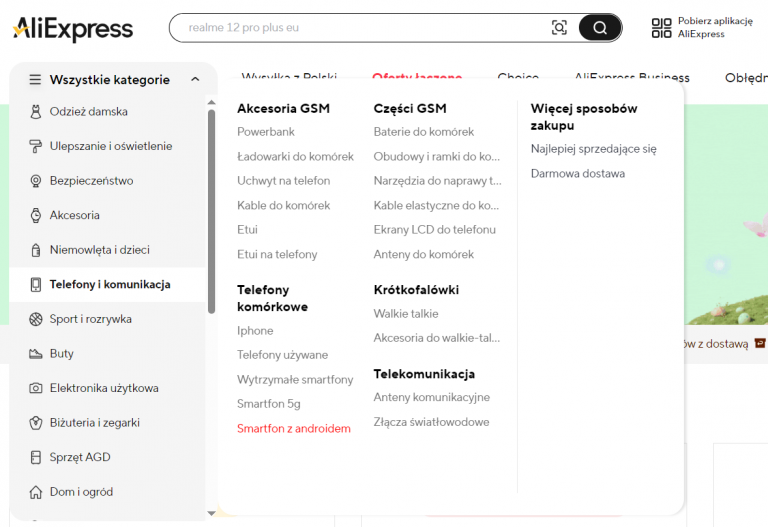Click the hamburger icon beside Wszystkie kategorie

click(35, 79)
